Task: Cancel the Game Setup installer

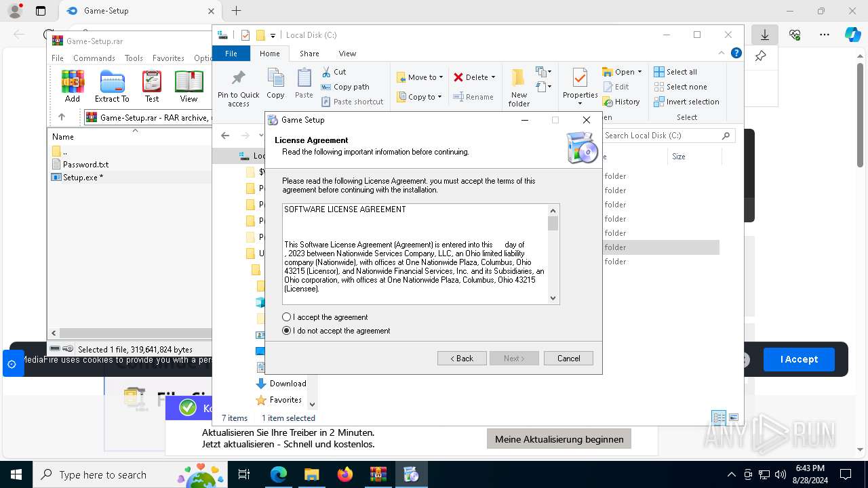Action: (x=568, y=358)
